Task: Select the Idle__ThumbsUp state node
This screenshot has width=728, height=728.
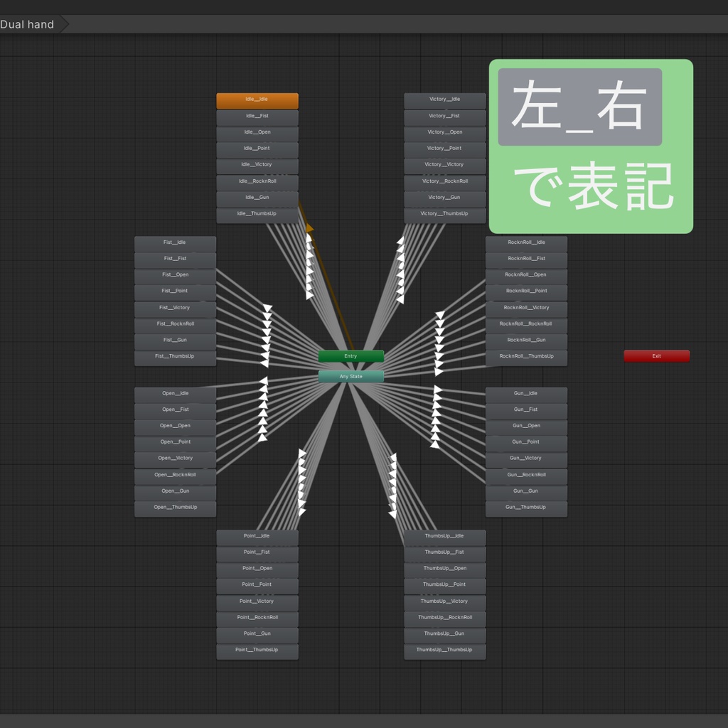Action: point(257,215)
